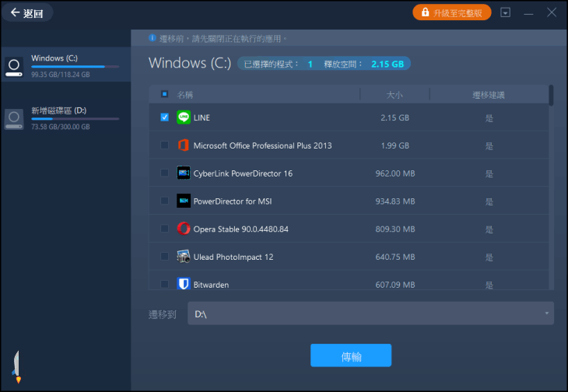568x392 pixels.
Task: Toggle the select-all checkbox in header
Action: point(164,94)
